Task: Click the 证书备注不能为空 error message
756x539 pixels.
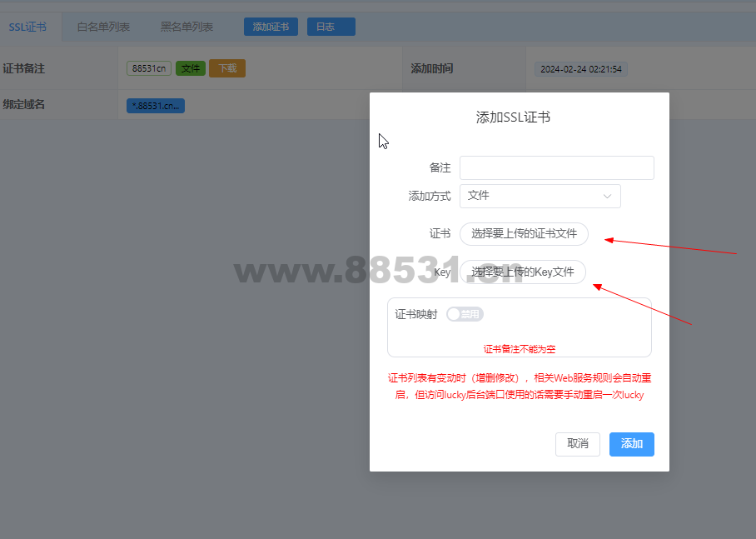Action: coord(520,349)
